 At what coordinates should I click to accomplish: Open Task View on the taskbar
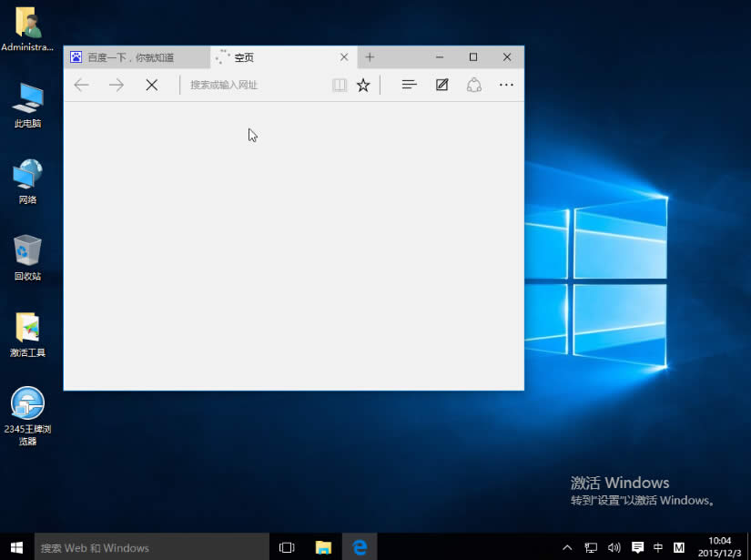pos(287,547)
